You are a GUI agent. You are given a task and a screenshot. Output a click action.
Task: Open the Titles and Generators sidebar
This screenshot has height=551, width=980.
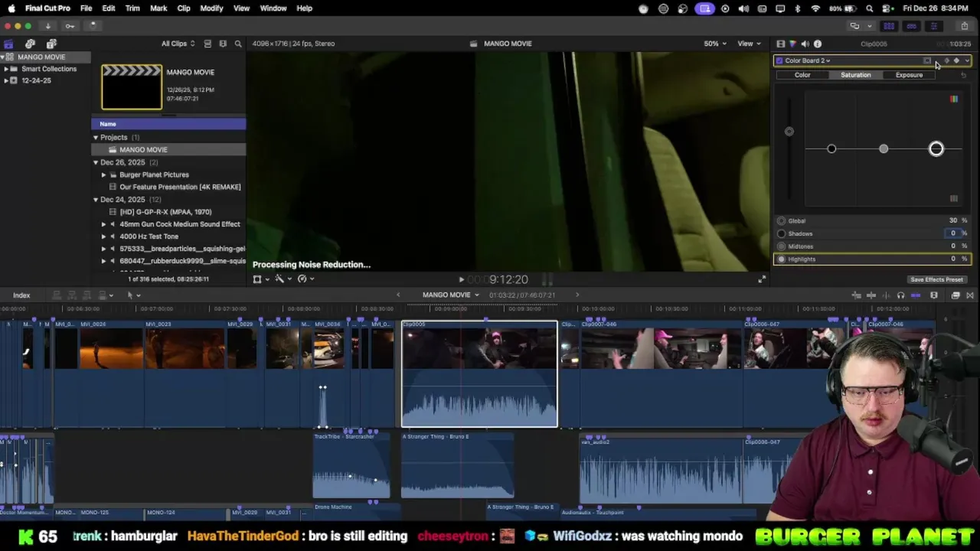click(x=51, y=44)
